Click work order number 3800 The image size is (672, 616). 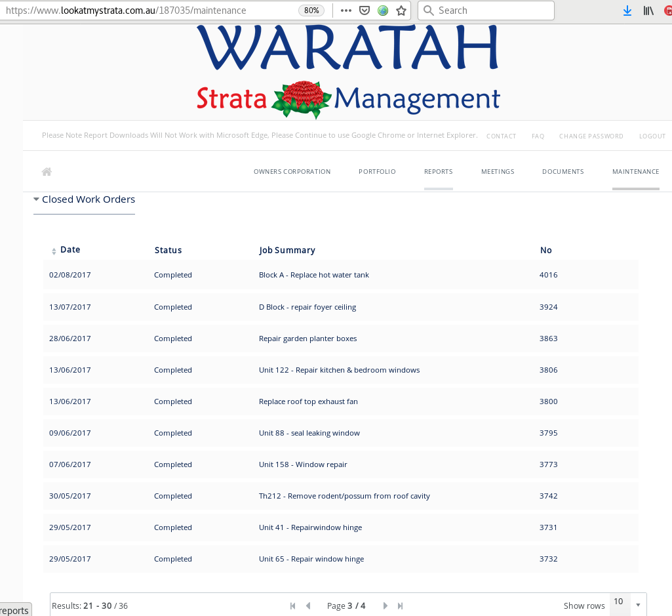tap(549, 401)
